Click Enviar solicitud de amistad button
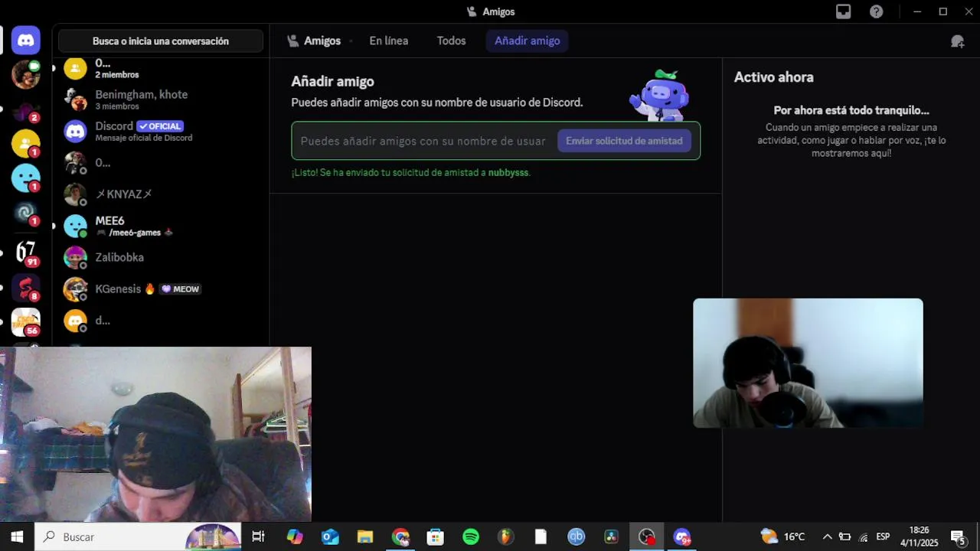The height and width of the screenshot is (551, 980). pyautogui.click(x=624, y=141)
